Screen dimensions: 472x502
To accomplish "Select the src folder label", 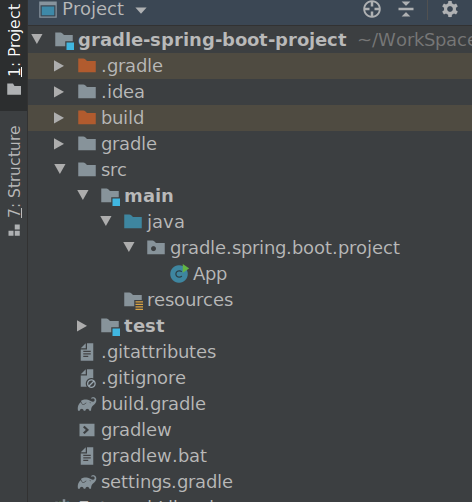I will pyautogui.click(x=114, y=170).
